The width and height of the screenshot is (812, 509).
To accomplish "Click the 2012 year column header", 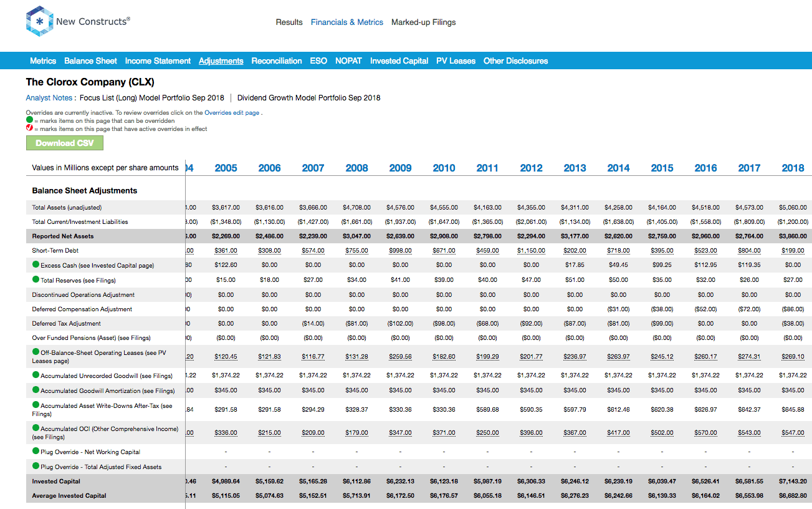I will tap(531, 168).
